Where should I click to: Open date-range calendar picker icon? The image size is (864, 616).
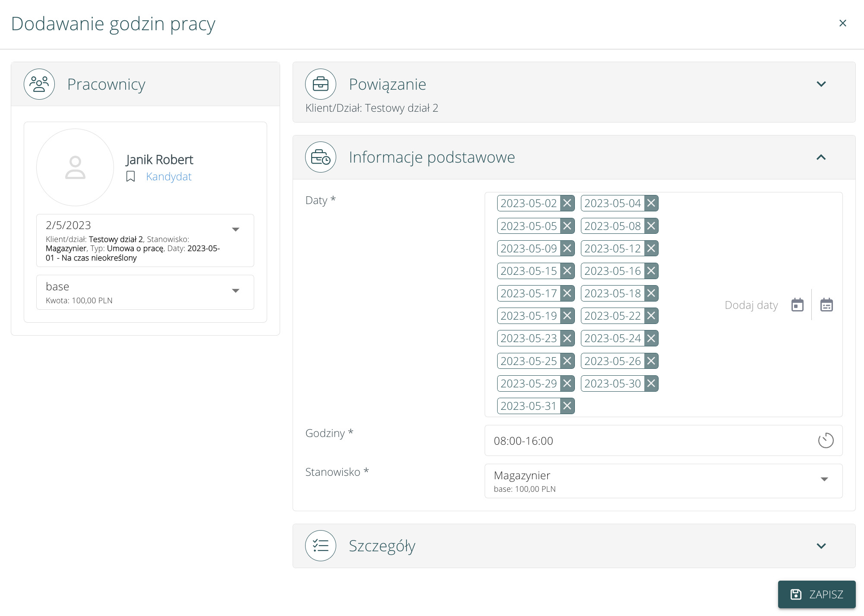pos(826,305)
